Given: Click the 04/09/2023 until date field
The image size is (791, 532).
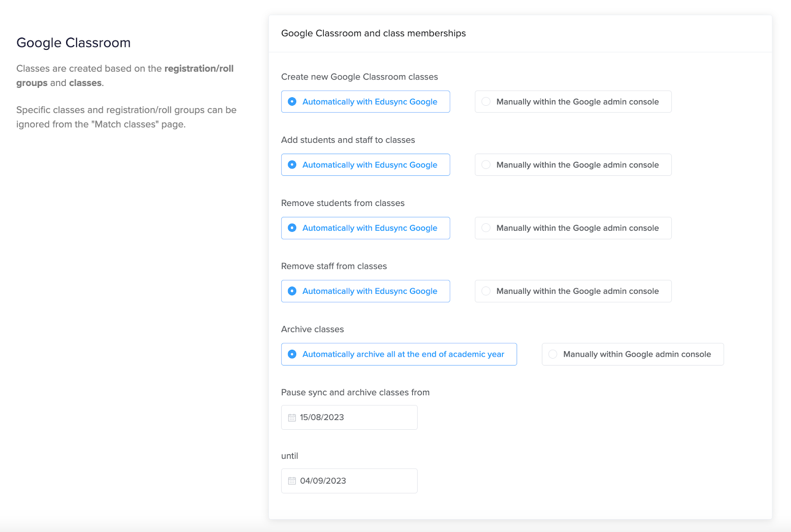Looking at the screenshot, I should click(349, 481).
